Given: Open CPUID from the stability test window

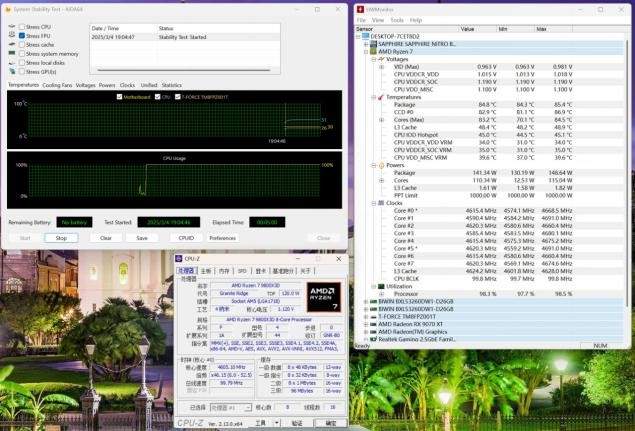Looking at the screenshot, I should 186,238.
